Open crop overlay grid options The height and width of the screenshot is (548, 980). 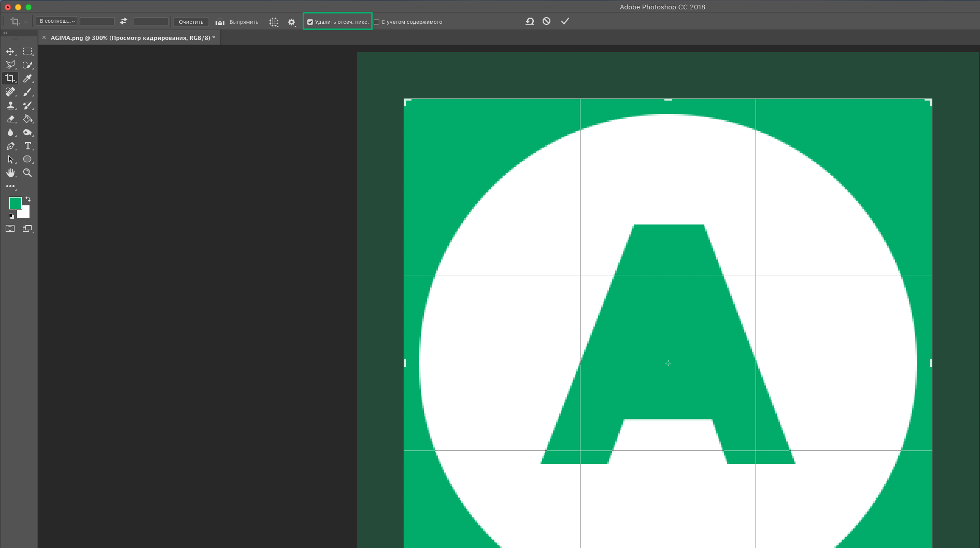point(274,22)
